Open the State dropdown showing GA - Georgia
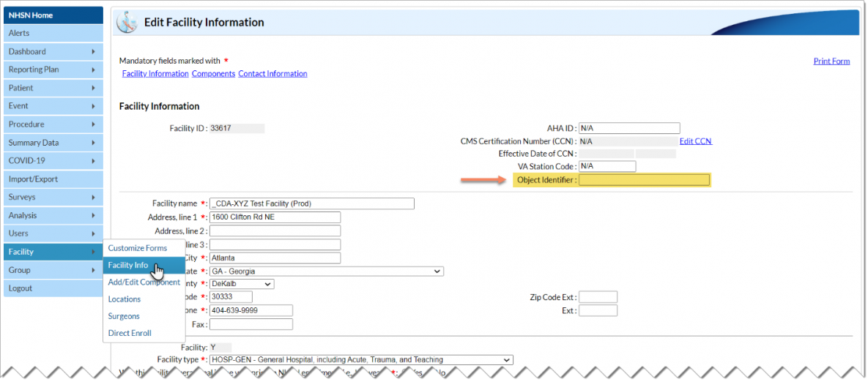 [326, 271]
